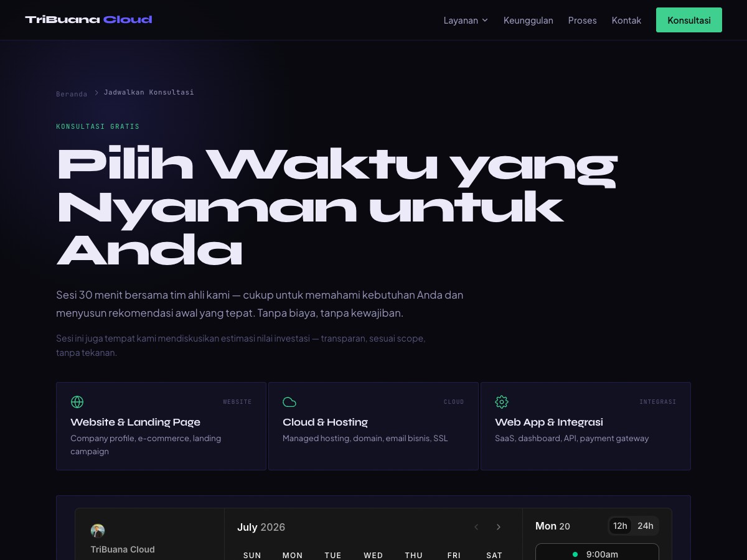This screenshot has height=560, width=747.
Task: Click the TriBuana Cloud host avatar
Action: [x=98, y=531]
